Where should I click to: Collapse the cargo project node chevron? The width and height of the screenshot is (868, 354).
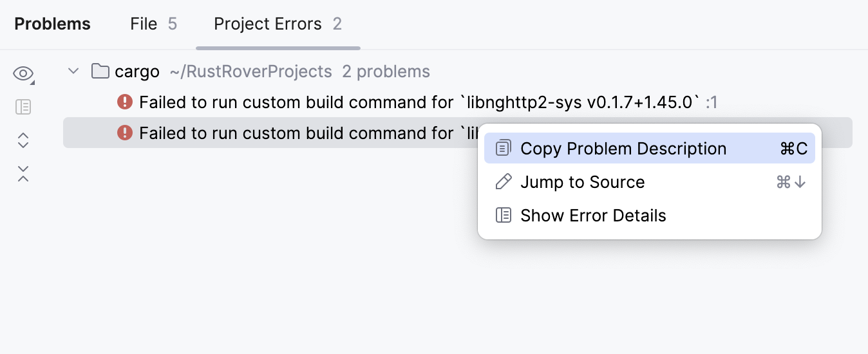pos(73,71)
